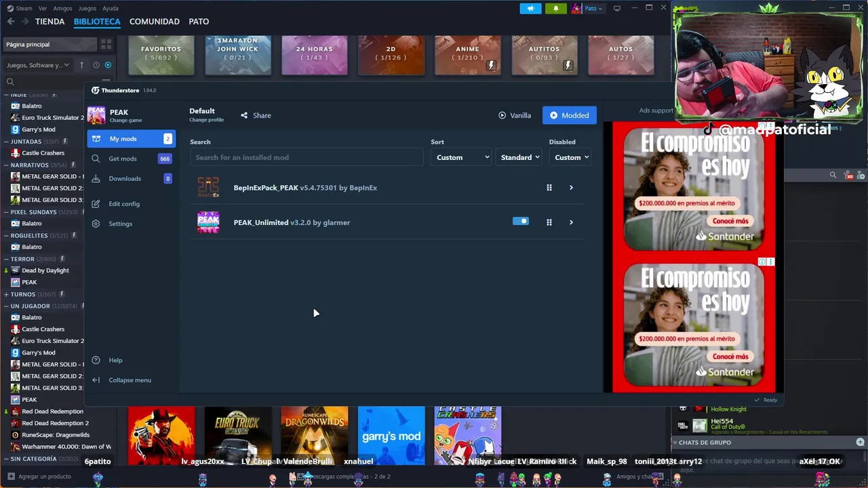The height and width of the screenshot is (488, 868).
Task: Click the PEAK game icon to change game
Action: tap(96, 115)
